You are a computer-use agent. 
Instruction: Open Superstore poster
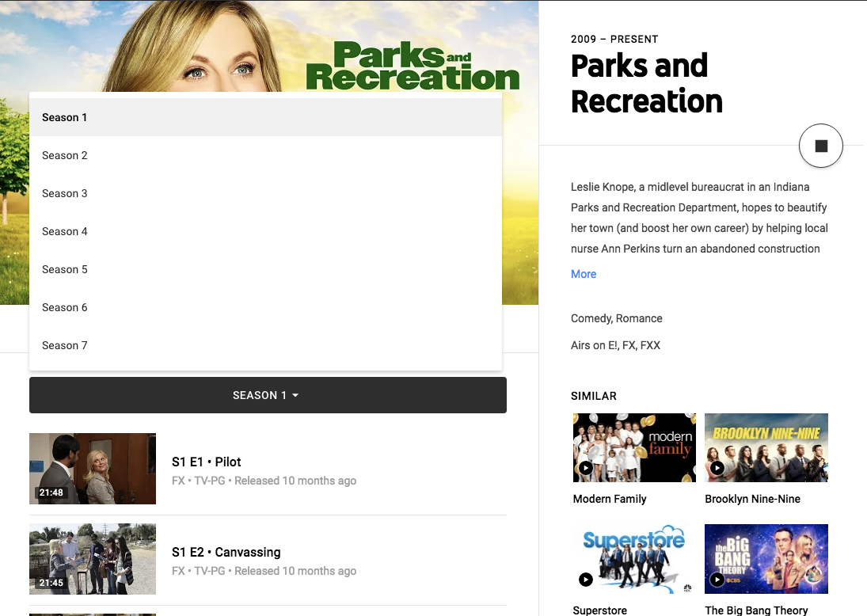634,558
